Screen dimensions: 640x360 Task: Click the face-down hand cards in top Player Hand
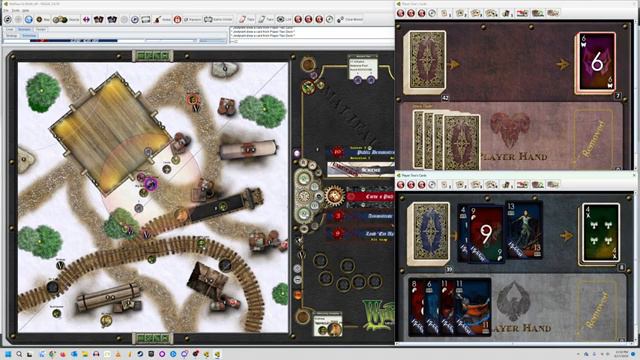click(446, 141)
